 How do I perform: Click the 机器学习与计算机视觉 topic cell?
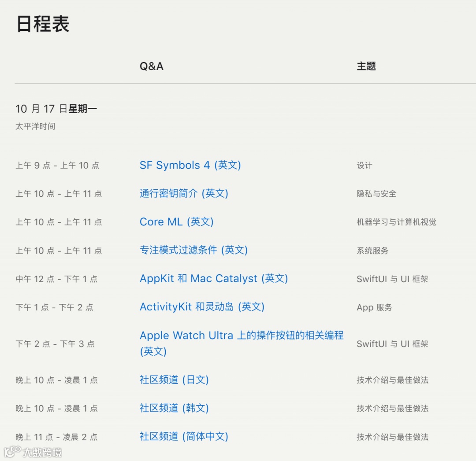click(397, 222)
